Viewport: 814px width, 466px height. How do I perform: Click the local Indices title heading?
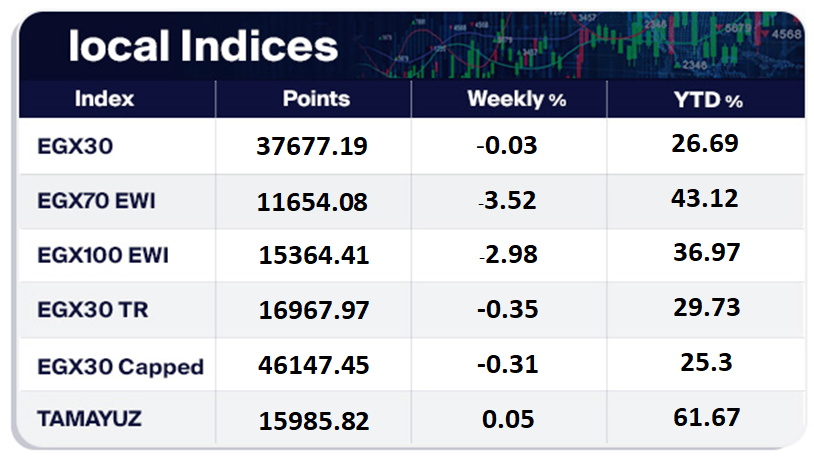202,45
